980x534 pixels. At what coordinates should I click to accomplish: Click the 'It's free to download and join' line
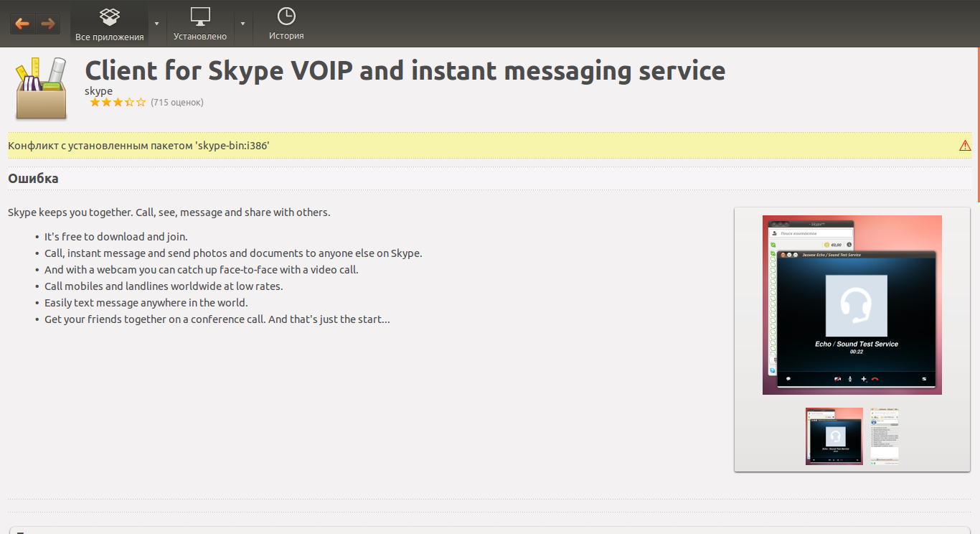click(x=116, y=236)
